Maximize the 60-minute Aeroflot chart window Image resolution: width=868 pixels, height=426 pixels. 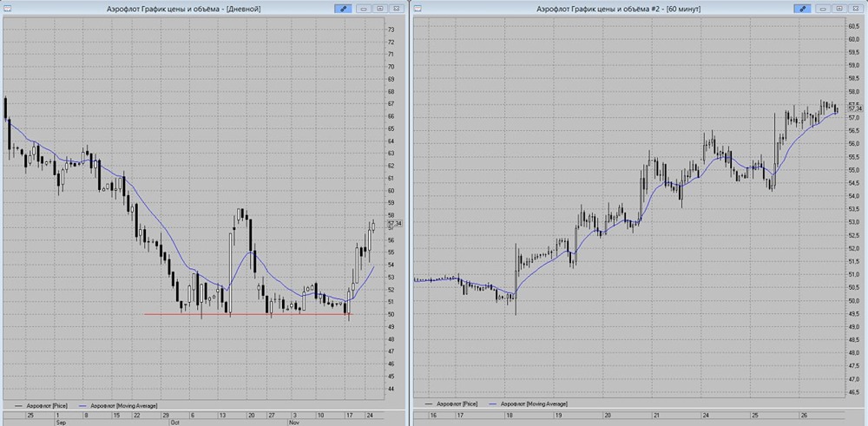pos(839,9)
